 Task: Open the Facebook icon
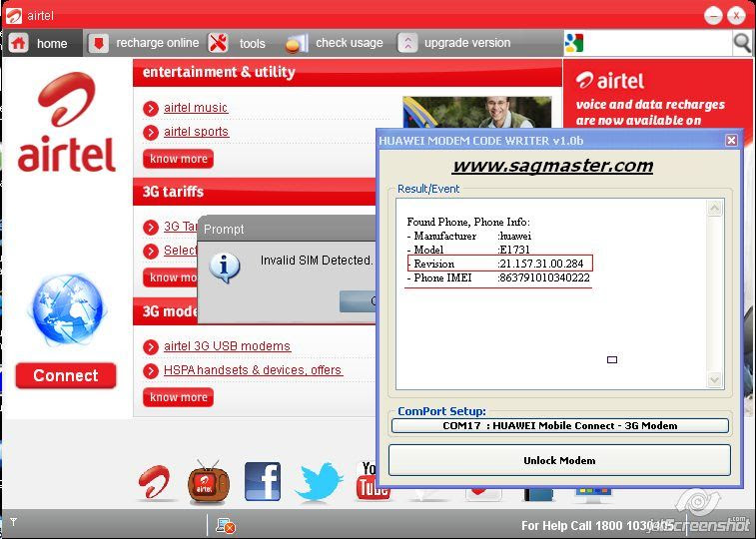point(263,482)
